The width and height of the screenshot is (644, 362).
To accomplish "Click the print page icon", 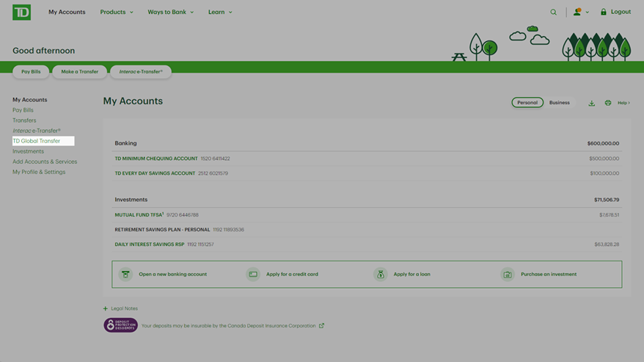I will click(x=608, y=103).
